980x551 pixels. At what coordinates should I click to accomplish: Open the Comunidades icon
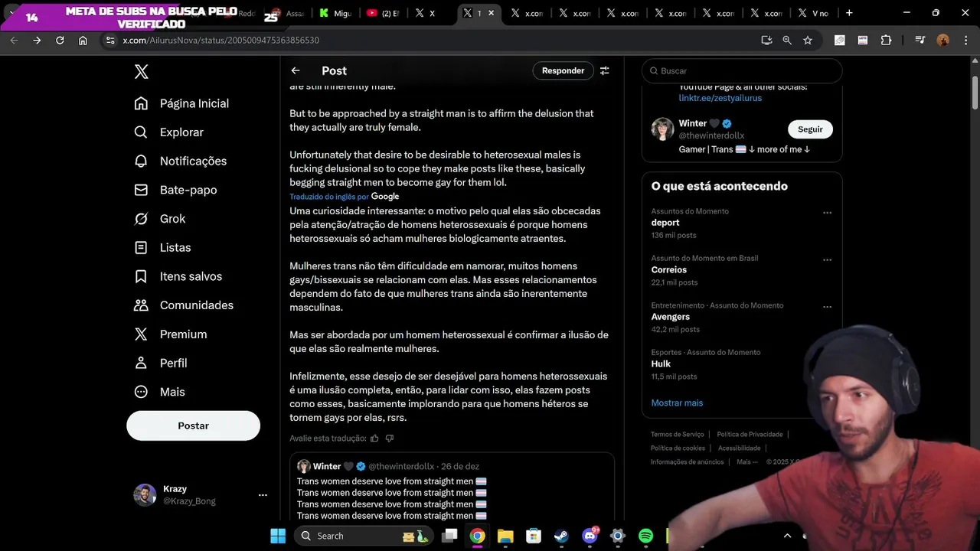click(141, 305)
